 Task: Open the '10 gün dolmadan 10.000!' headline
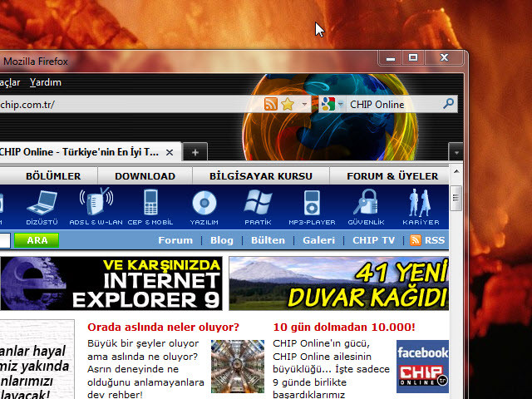pyautogui.click(x=344, y=327)
